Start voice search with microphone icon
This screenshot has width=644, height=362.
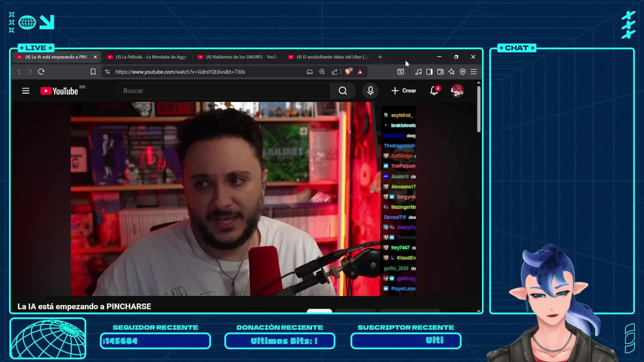pyautogui.click(x=370, y=91)
